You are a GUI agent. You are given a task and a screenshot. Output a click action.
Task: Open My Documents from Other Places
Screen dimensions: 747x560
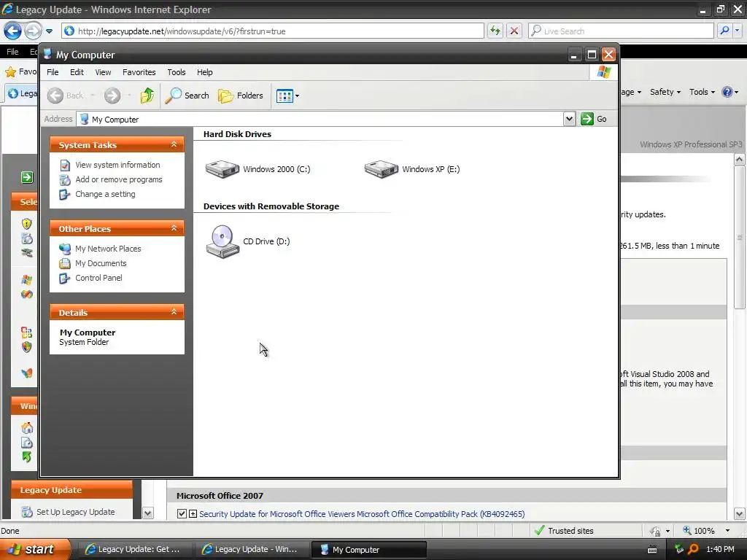coord(101,263)
